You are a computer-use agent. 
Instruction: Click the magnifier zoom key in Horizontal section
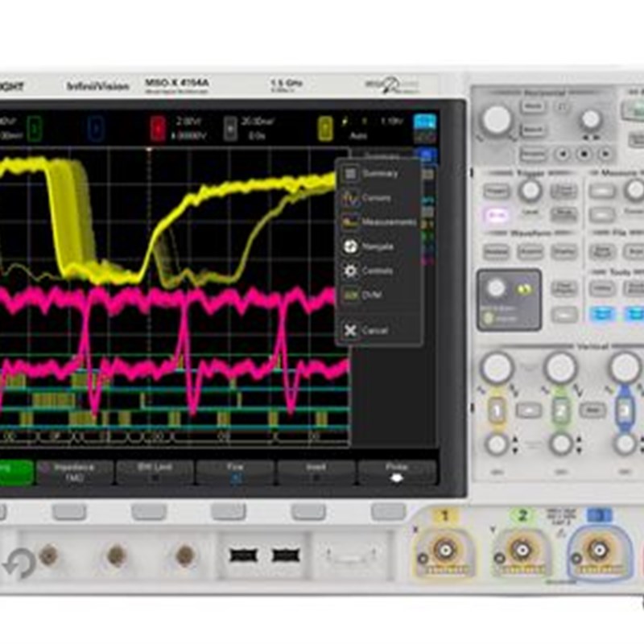[563, 107]
